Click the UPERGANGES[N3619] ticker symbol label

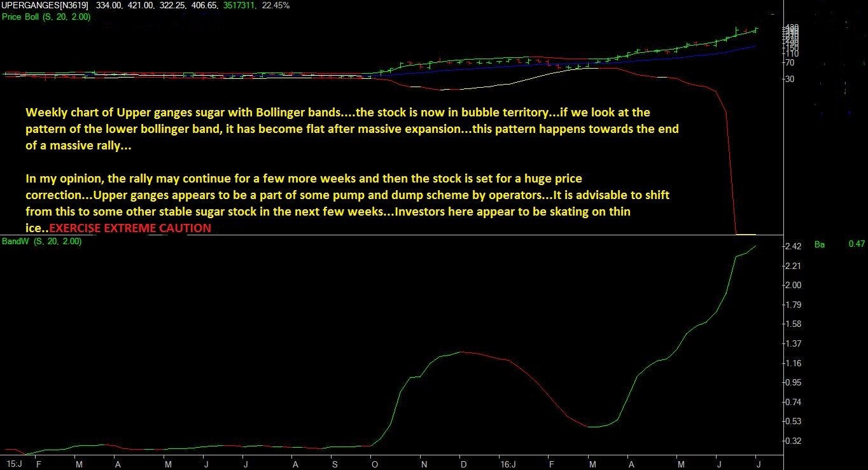click(45, 5)
